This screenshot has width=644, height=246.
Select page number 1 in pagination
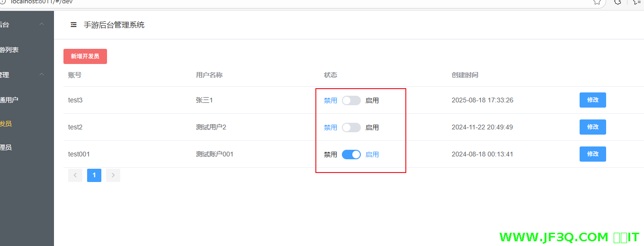point(94,175)
